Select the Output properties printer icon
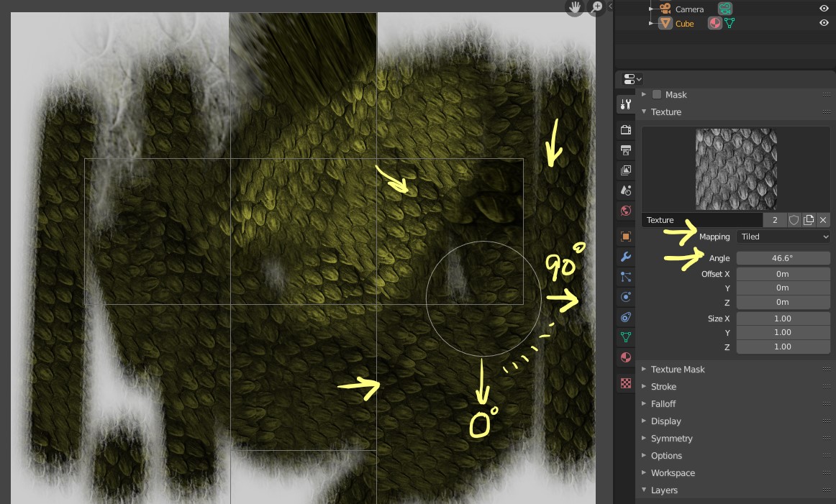Screen dimensions: 836x504 (625, 150)
